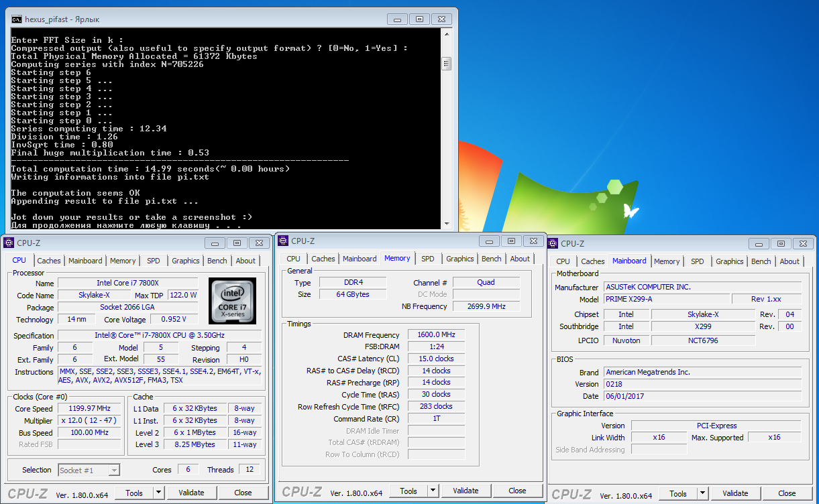The image size is (819, 504).
Task: Open About tab in middle CPU-Z window
Action: (520, 259)
